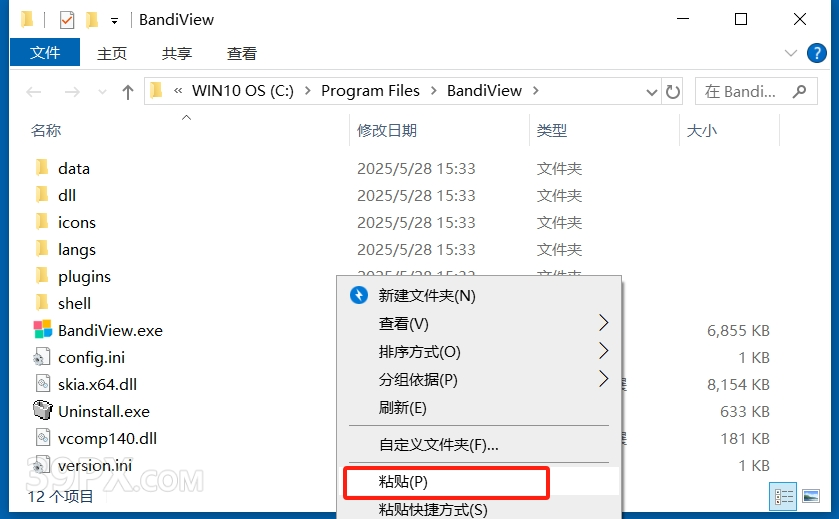Click the search magnifier icon
839x519 pixels.
tap(799, 91)
